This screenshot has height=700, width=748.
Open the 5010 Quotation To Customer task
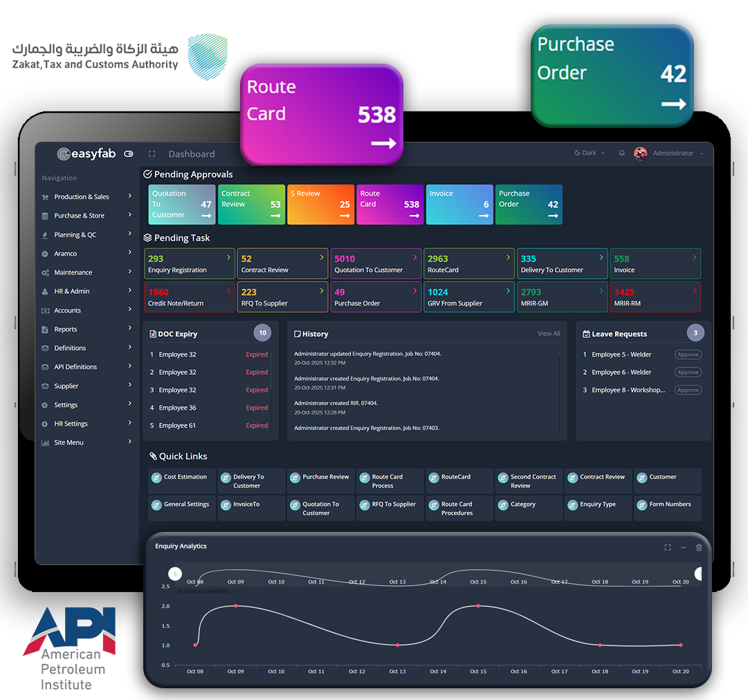pyautogui.click(x=376, y=264)
